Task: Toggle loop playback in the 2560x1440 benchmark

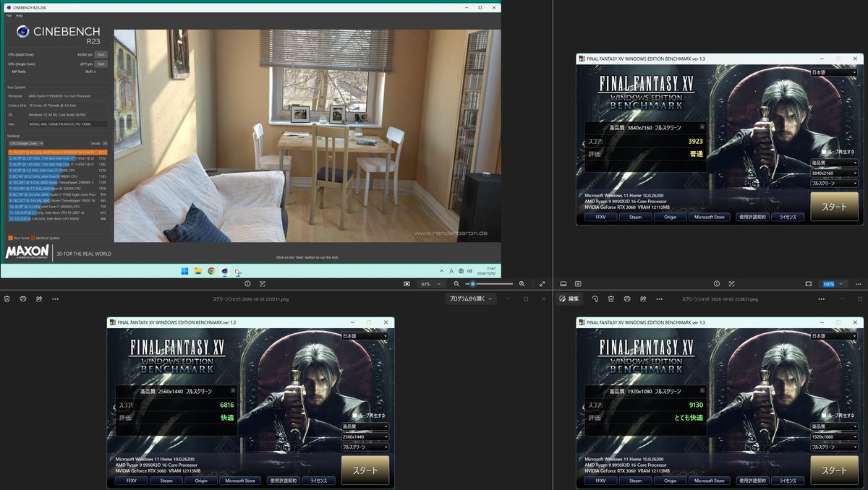Action: 354,416
